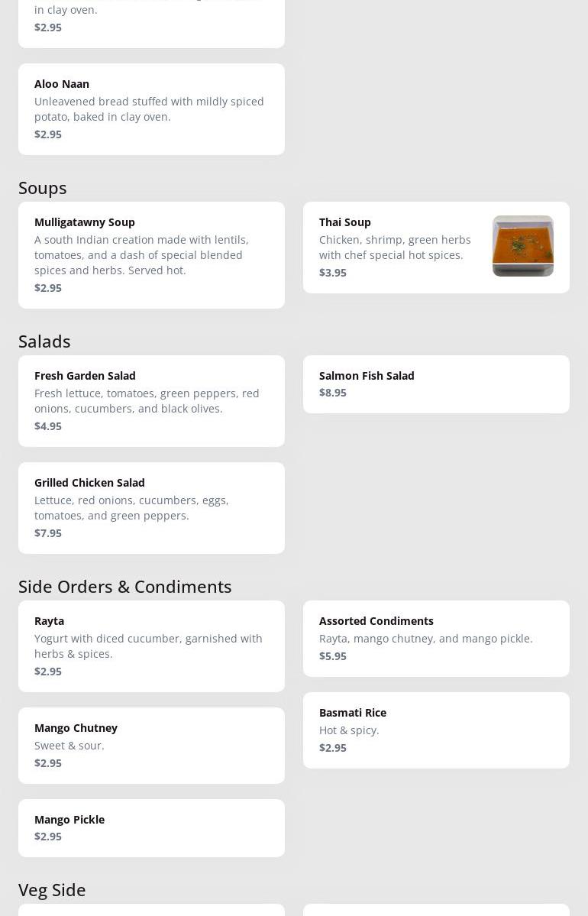Click the Salads section heading
588x916 pixels.
[x=44, y=341]
